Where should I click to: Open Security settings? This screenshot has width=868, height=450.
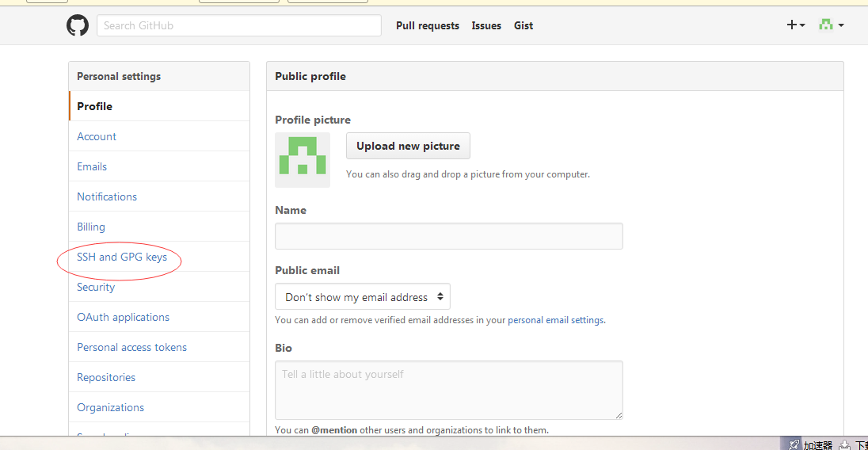click(x=96, y=287)
